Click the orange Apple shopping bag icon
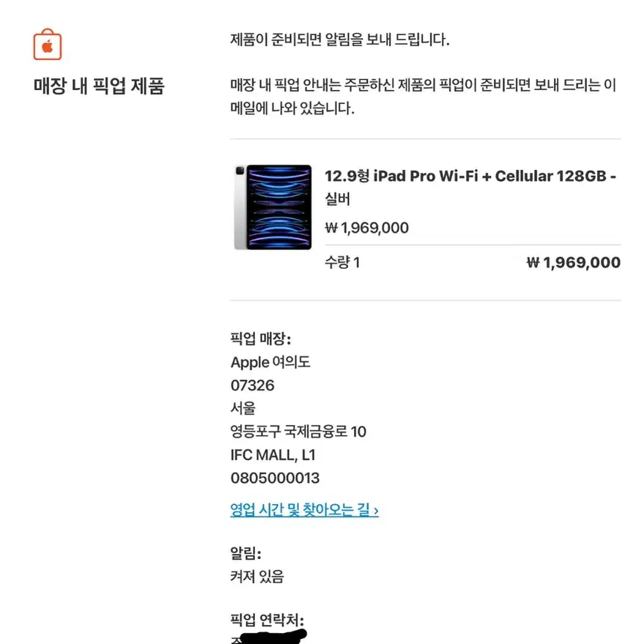Image resolution: width=644 pixels, height=644 pixels. click(48, 45)
